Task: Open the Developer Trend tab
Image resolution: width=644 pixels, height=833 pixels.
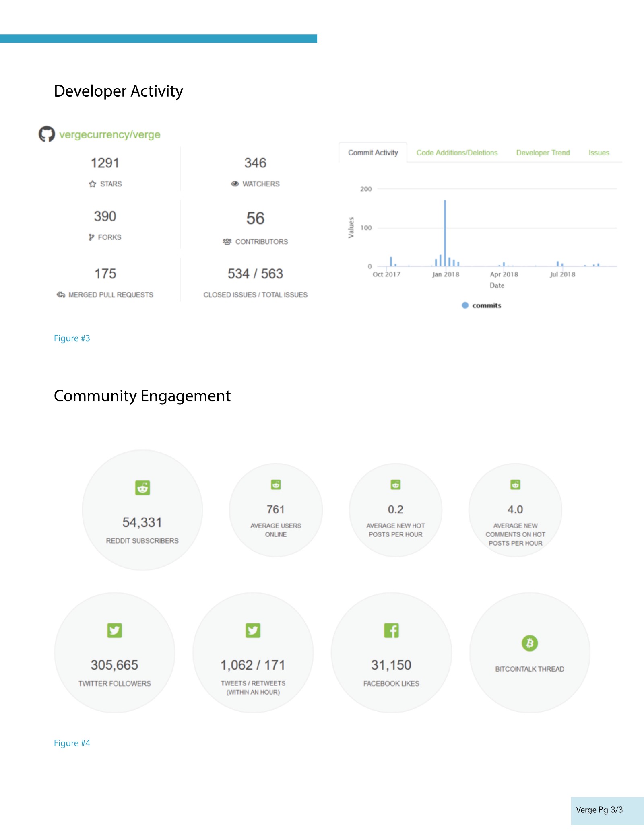Action: (543, 153)
